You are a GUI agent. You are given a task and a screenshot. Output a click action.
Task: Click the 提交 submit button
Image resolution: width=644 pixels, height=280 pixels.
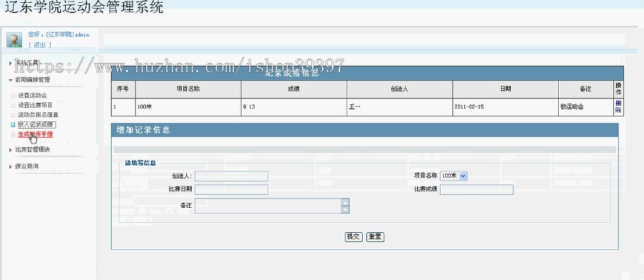353,237
